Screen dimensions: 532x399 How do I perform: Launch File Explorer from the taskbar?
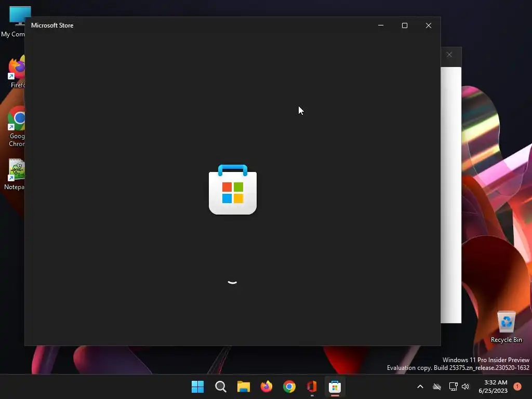[243, 387]
